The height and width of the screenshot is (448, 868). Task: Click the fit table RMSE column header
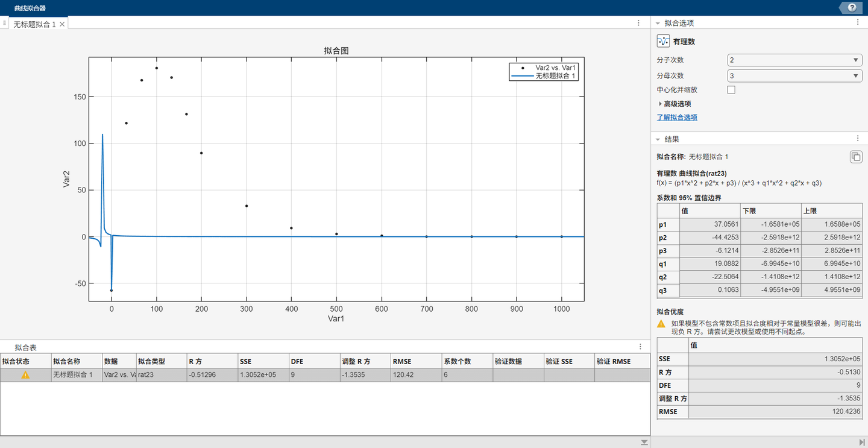(x=415, y=361)
